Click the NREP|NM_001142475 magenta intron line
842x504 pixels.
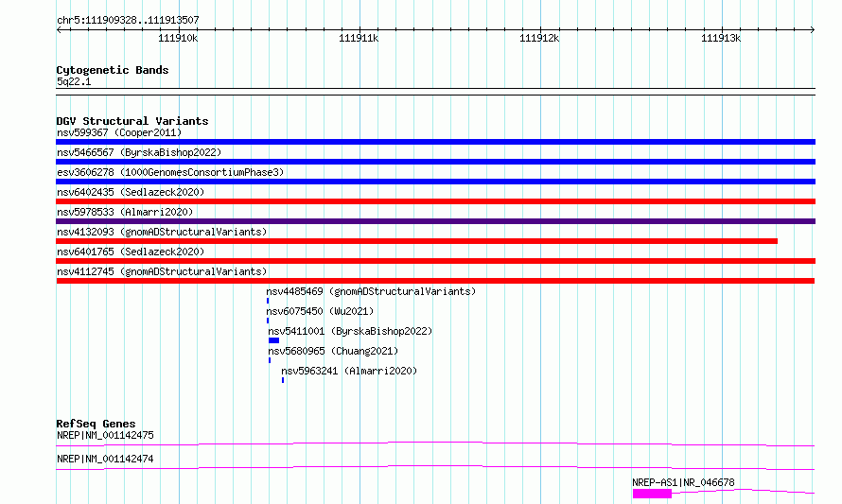435,443
